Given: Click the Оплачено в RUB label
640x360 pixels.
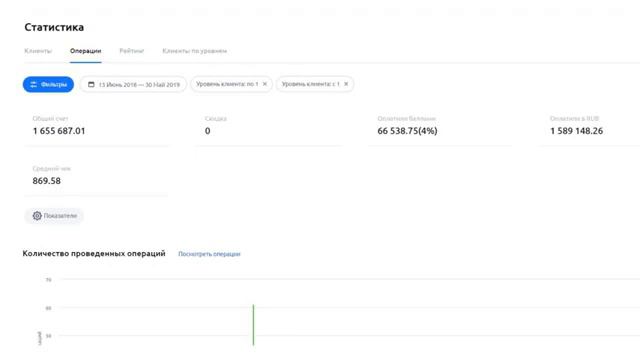Looking at the screenshot, I should tap(574, 119).
